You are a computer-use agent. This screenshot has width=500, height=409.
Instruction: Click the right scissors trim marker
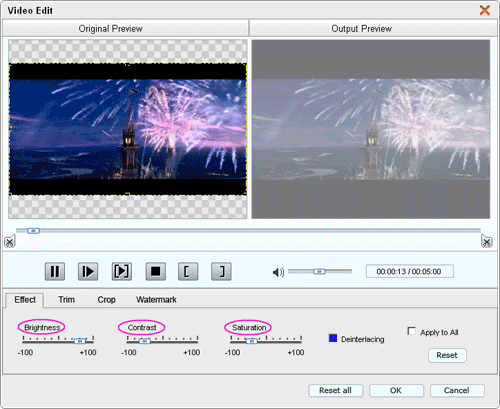pos(487,241)
